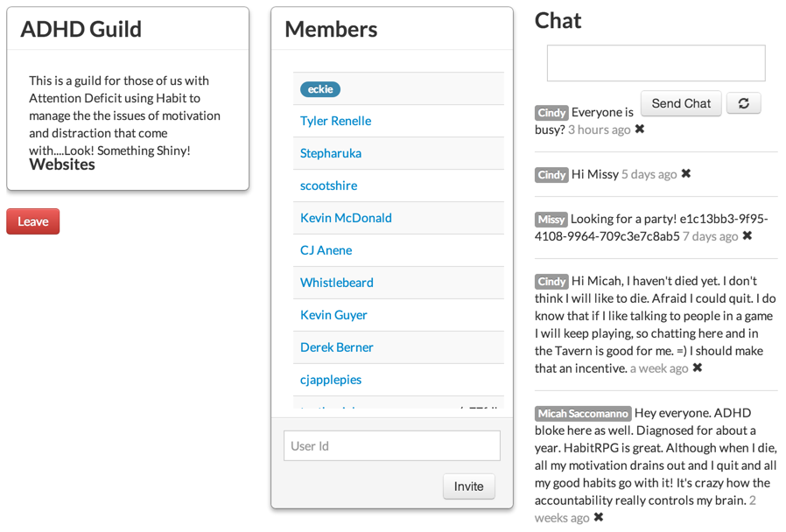786x532 pixels.
Task: Delete Micah Saccomanno's chat message
Action: [x=599, y=517]
